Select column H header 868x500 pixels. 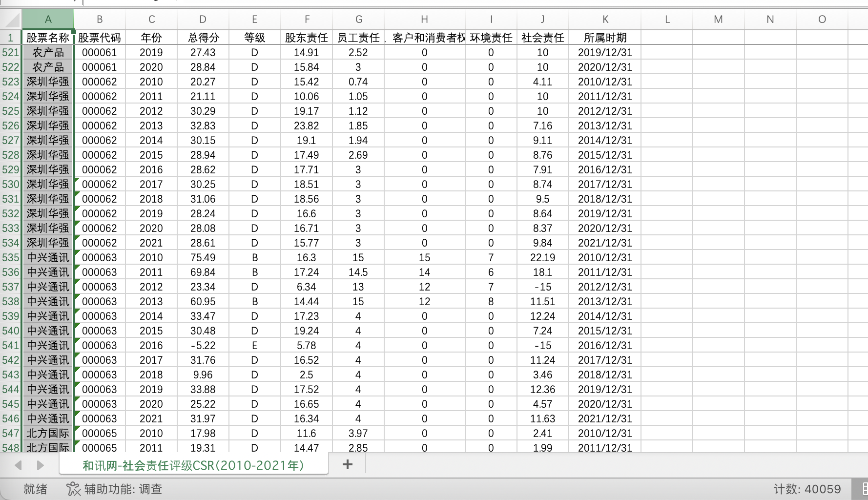pos(425,20)
